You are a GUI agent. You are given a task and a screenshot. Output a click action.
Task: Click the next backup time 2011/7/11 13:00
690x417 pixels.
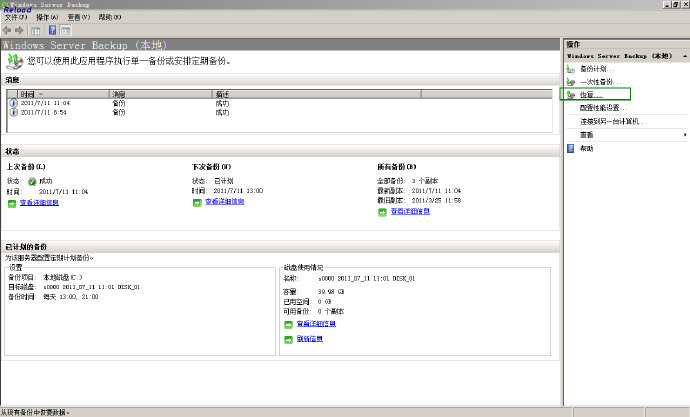(x=238, y=191)
